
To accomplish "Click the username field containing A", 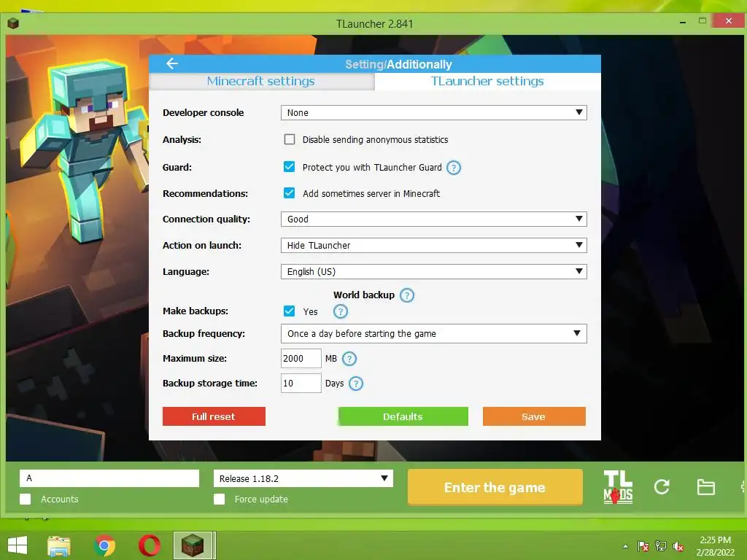I will click(x=109, y=478).
